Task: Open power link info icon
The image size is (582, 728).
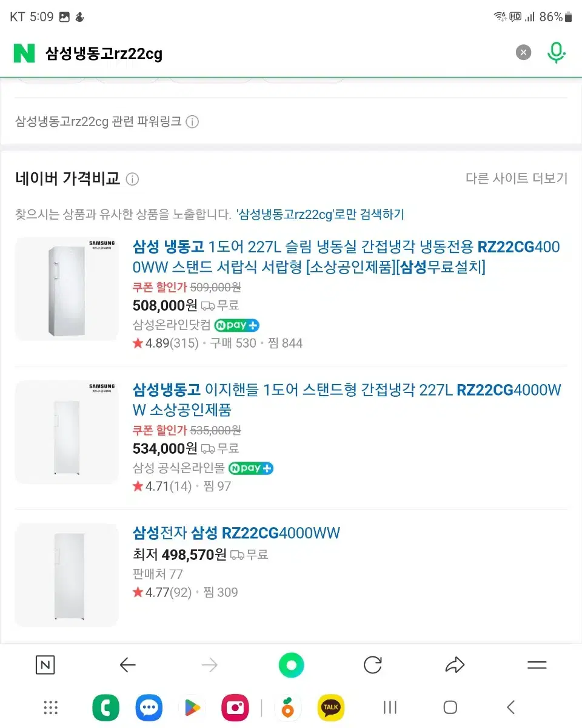Action: tap(192, 122)
